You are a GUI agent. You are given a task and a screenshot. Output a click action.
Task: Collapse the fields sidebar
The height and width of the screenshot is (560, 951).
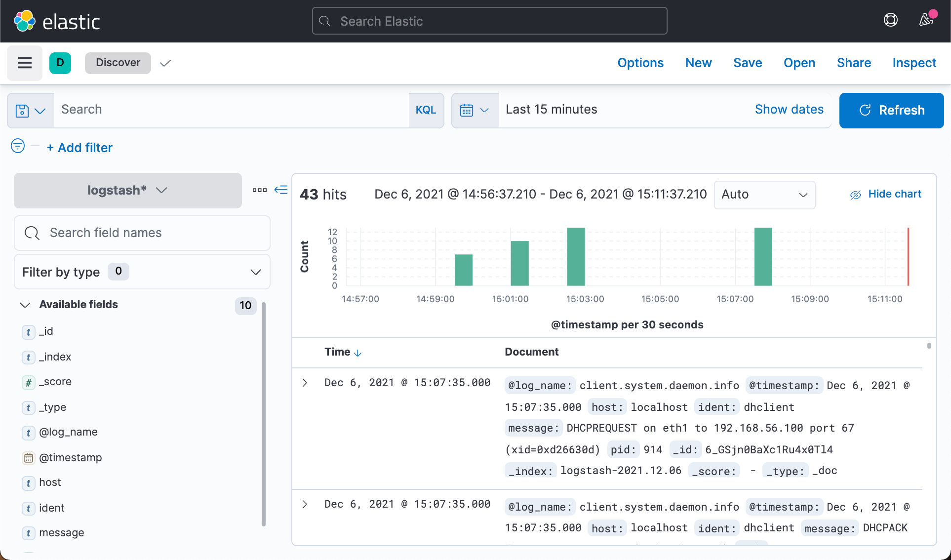coord(280,190)
